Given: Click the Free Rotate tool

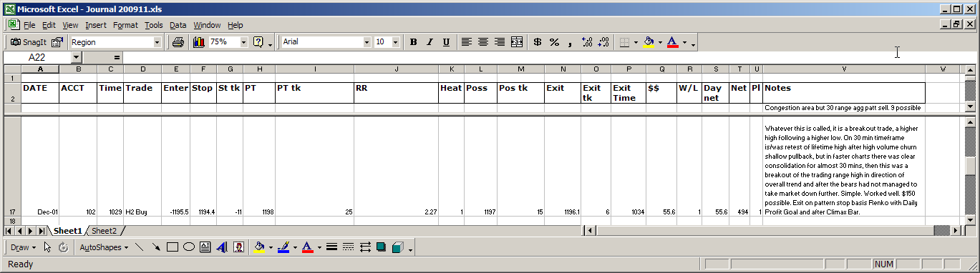Looking at the screenshot, I should point(63,247).
